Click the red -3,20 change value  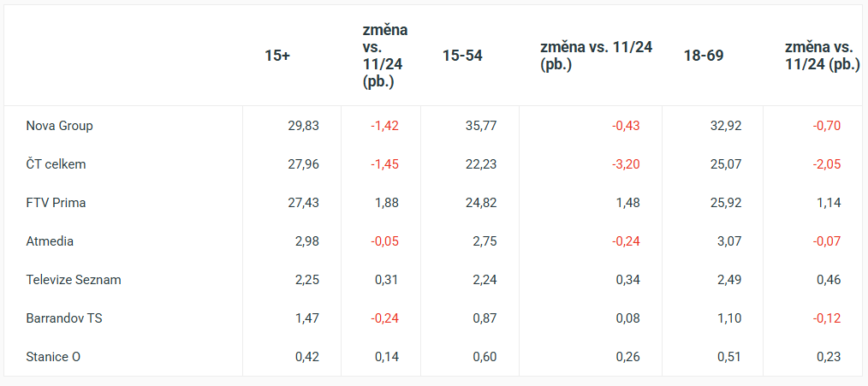[x=625, y=164]
